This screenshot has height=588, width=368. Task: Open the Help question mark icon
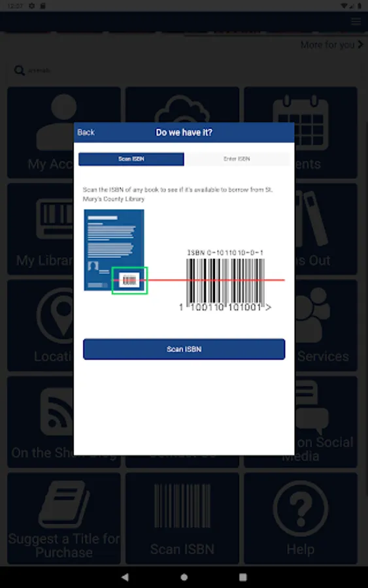pos(301,508)
